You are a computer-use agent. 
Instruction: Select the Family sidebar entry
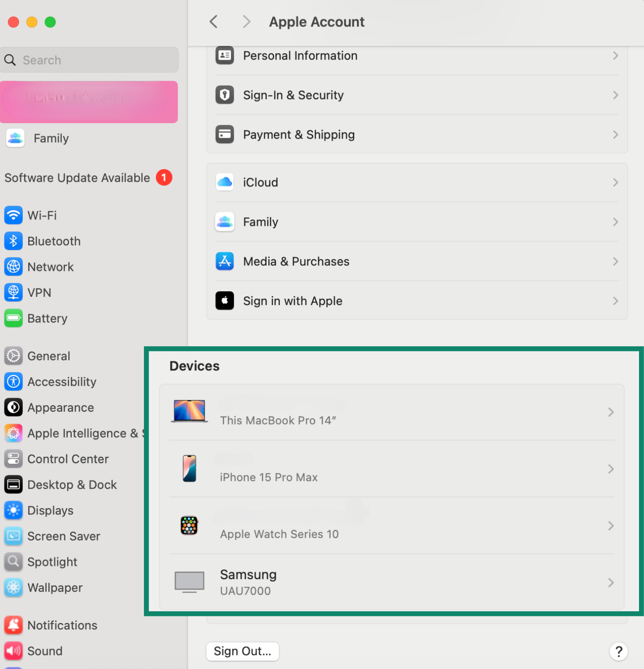click(x=51, y=138)
